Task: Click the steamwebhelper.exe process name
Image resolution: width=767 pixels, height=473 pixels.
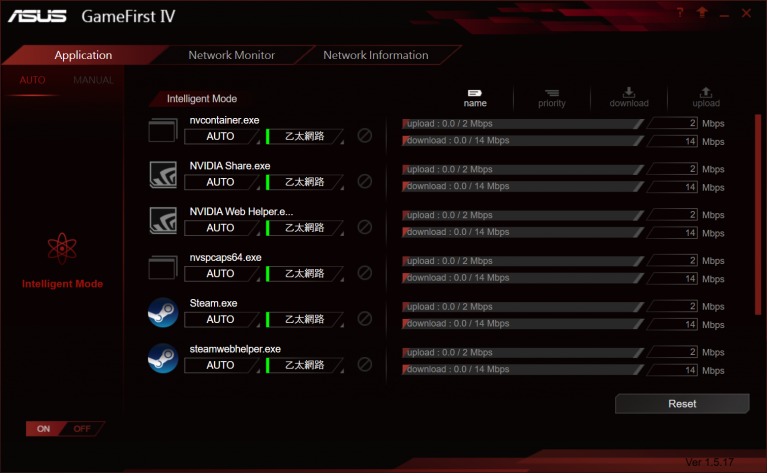Action: click(x=235, y=349)
